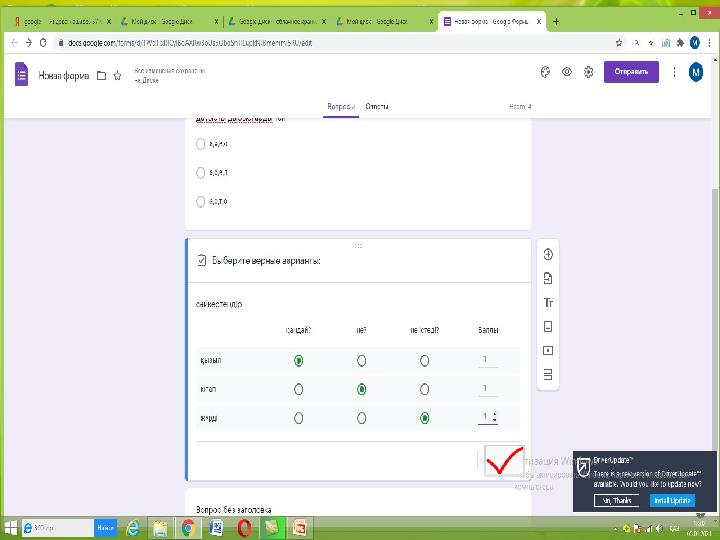This screenshot has height=540, width=720.
Task: Add video from the floating sidebar
Action: (548, 350)
